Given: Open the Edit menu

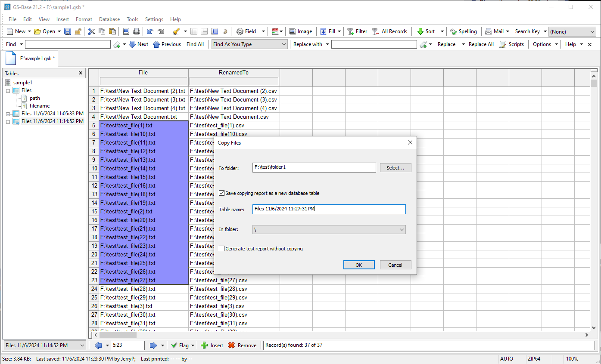Looking at the screenshot, I should click(x=28, y=19).
